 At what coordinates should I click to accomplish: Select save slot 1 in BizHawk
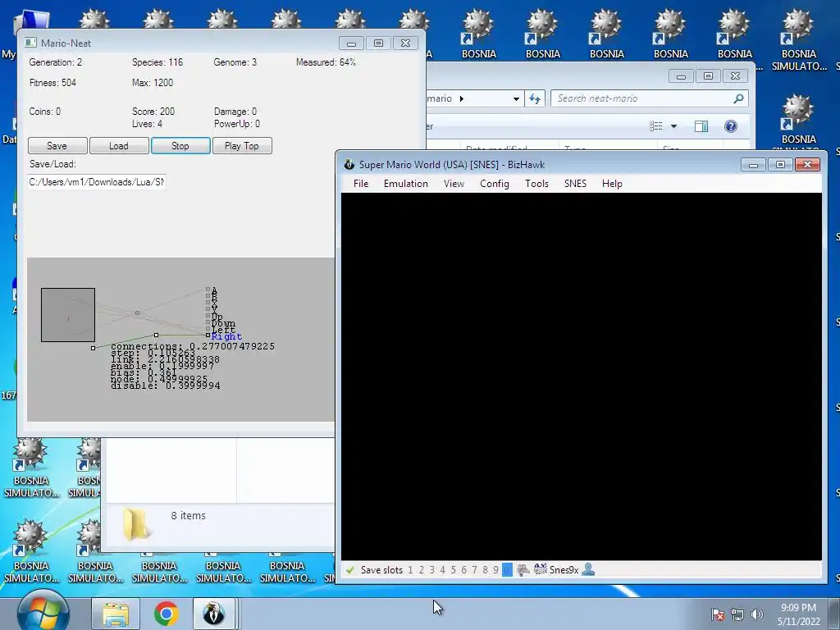point(410,570)
